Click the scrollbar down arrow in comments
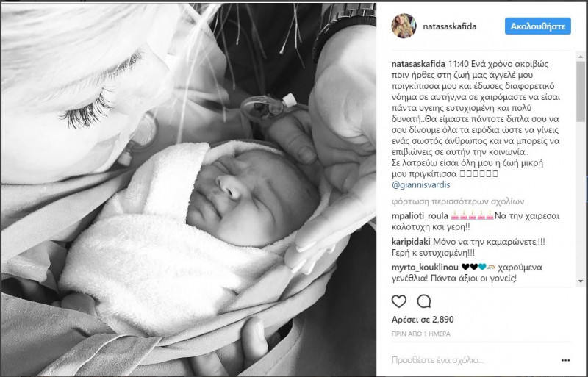This screenshot has width=588, height=377. click(x=581, y=281)
